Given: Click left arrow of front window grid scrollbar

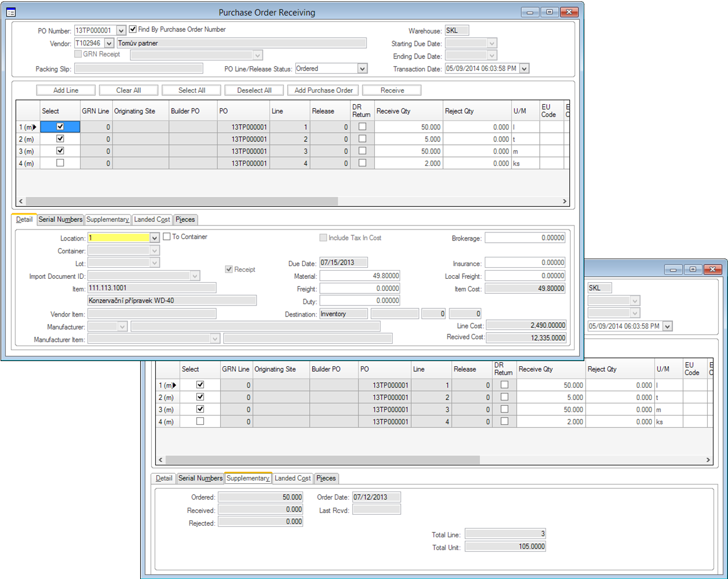Looking at the screenshot, I should point(21,201).
